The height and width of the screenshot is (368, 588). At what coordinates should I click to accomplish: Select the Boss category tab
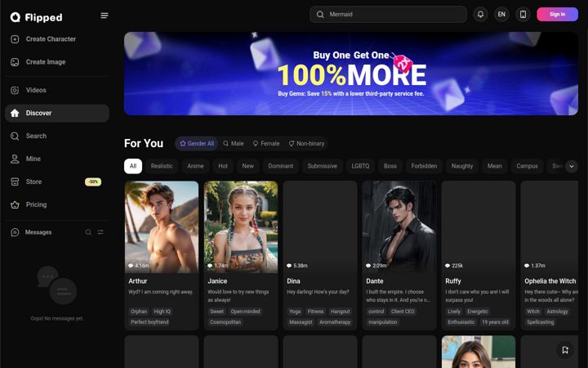coord(390,166)
